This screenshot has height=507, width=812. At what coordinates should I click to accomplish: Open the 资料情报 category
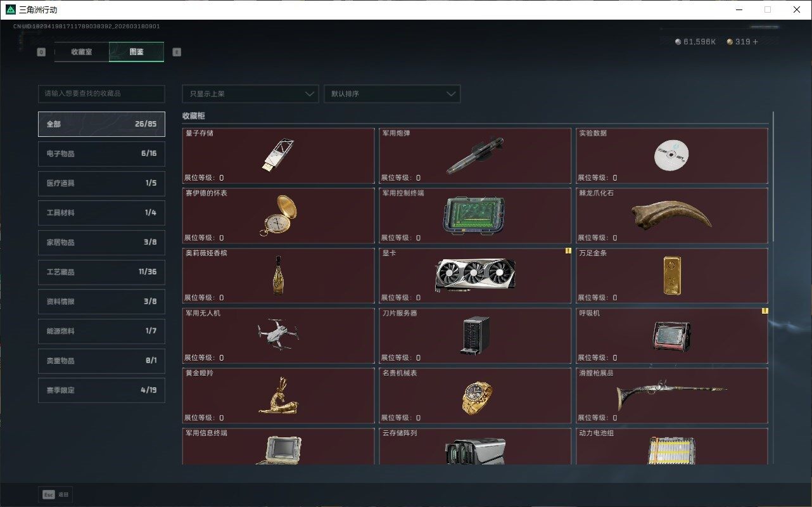point(101,302)
